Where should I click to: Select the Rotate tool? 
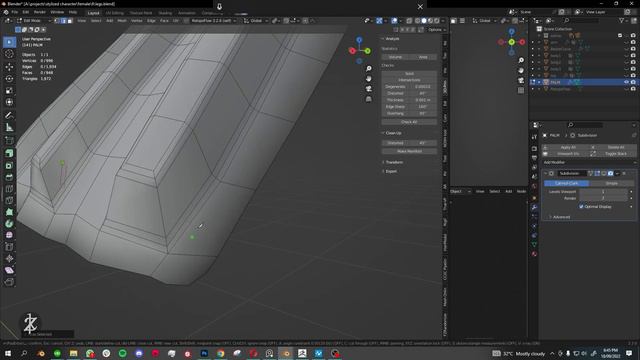point(9,78)
